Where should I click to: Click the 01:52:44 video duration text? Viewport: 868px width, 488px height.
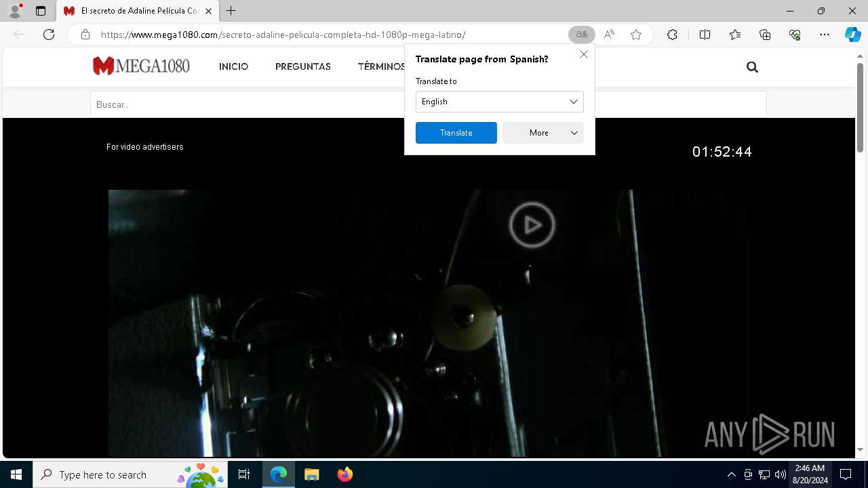[722, 152]
